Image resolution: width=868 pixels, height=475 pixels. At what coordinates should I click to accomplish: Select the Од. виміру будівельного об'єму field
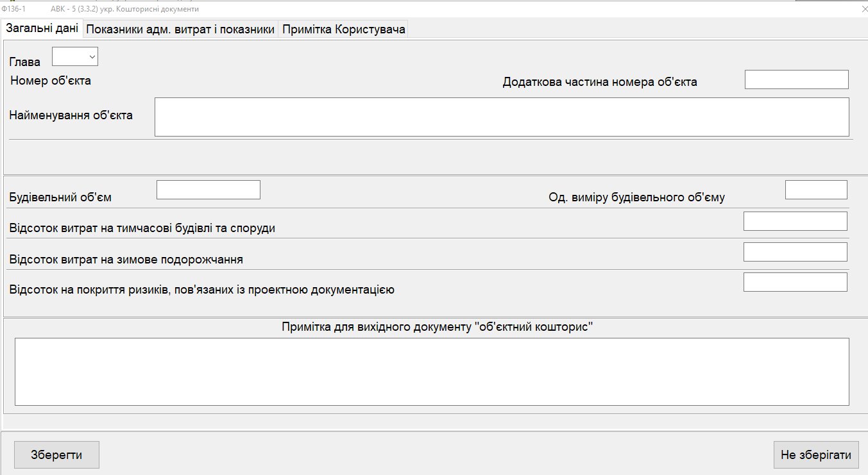tap(815, 190)
